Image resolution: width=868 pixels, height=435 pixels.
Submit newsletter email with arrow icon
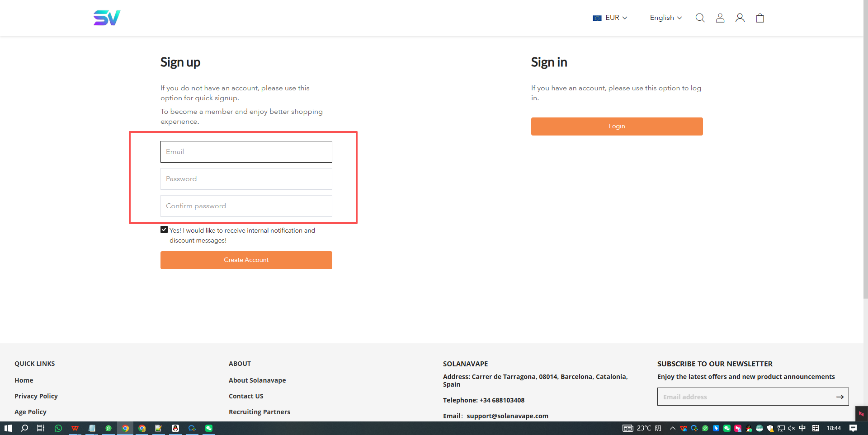pyautogui.click(x=840, y=397)
